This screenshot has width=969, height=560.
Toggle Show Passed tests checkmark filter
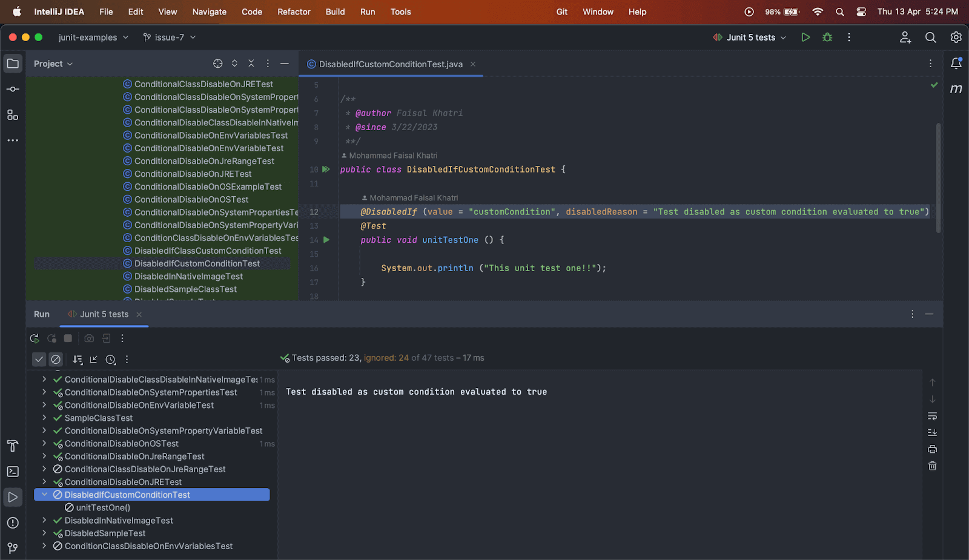tap(39, 360)
